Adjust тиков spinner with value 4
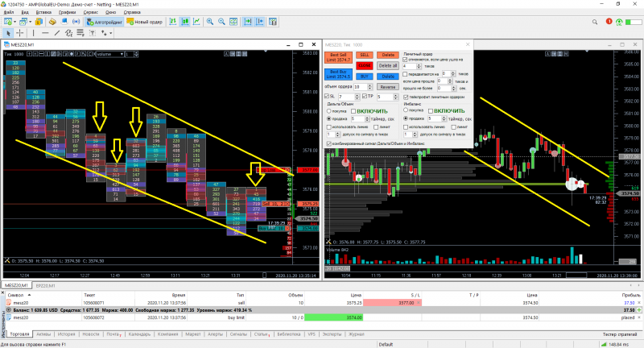The image size is (644, 348). coord(419,66)
